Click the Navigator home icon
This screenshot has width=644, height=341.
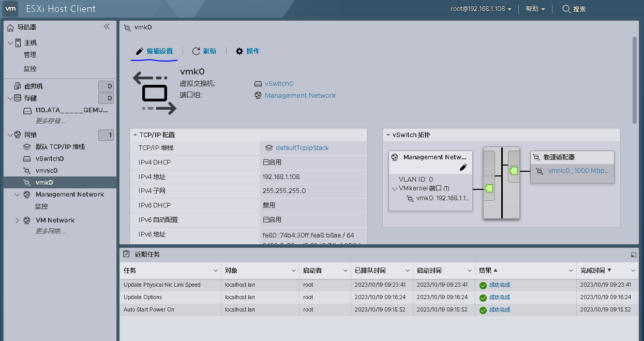(10, 27)
